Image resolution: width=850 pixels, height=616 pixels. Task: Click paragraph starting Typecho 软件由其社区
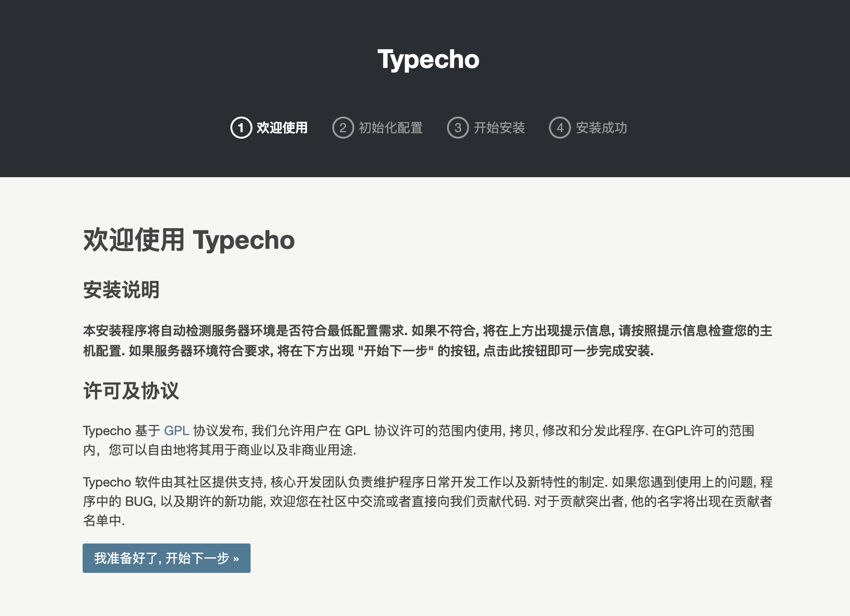[428, 501]
